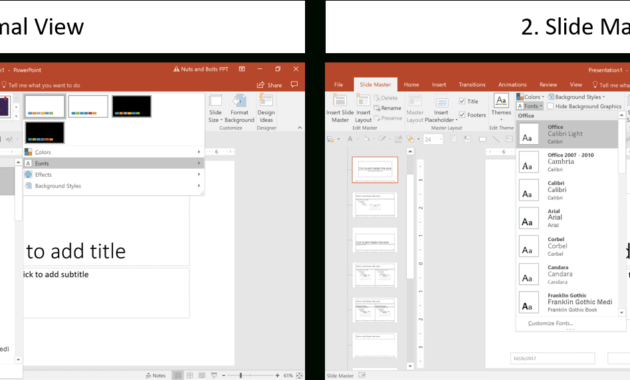Switch to the Home tab
Image resolution: width=630 pixels, height=380 pixels.
click(x=411, y=84)
